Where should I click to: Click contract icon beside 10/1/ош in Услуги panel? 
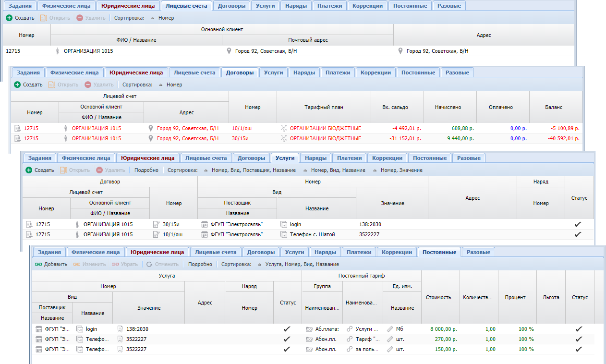156,234
